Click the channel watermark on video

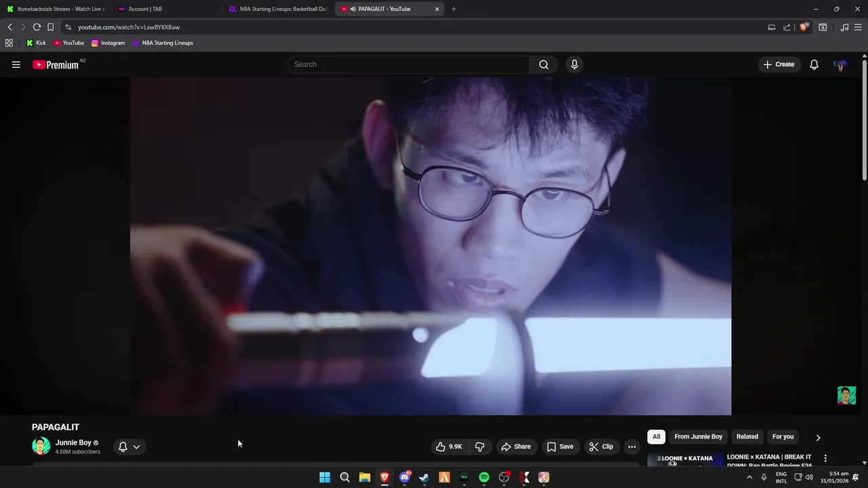coord(846,395)
